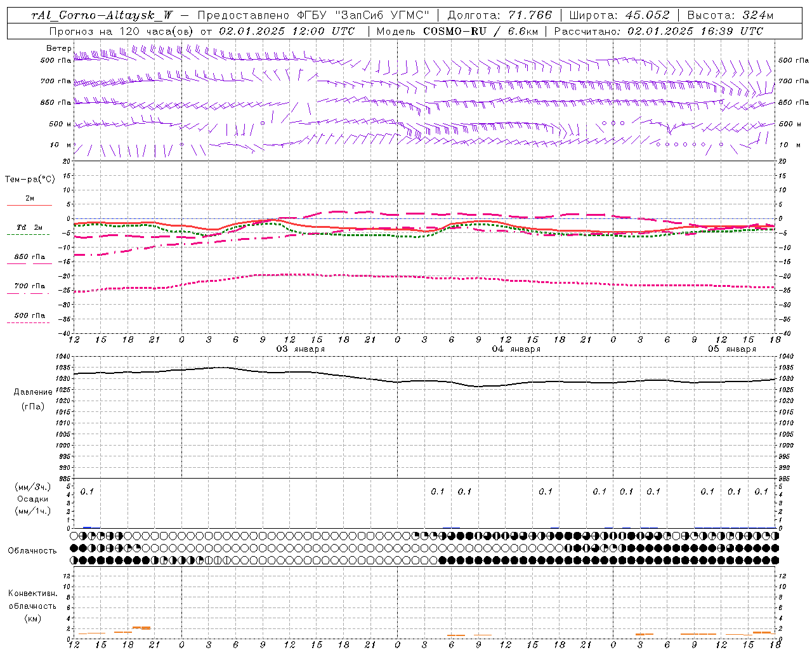Click the Широта: 45.052 value

(x=619, y=15)
